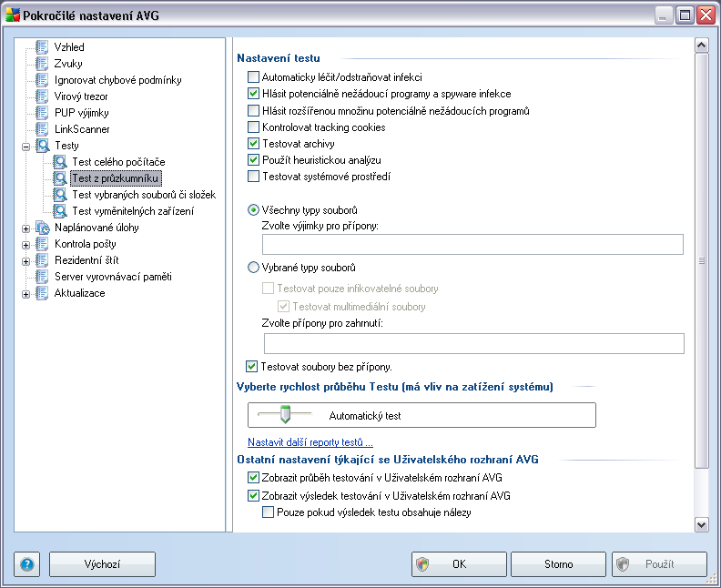Uncheck Testovat archivy

pos(253,144)
